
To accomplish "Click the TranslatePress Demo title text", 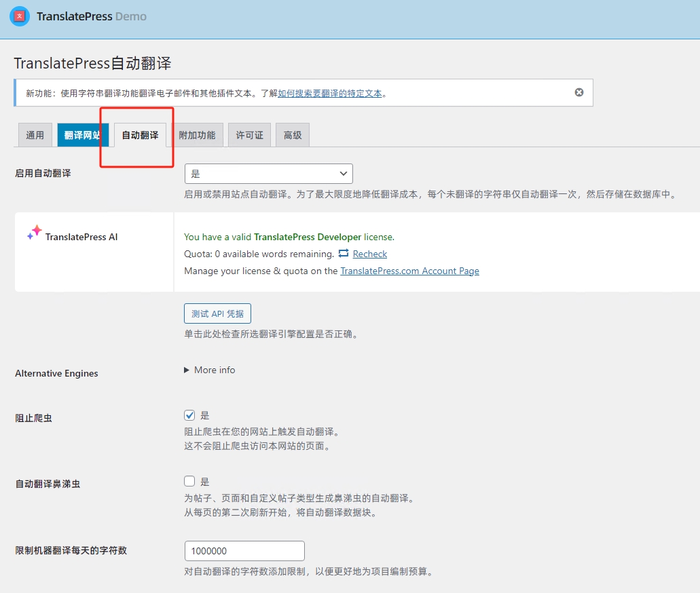I will tap(92, 16).
